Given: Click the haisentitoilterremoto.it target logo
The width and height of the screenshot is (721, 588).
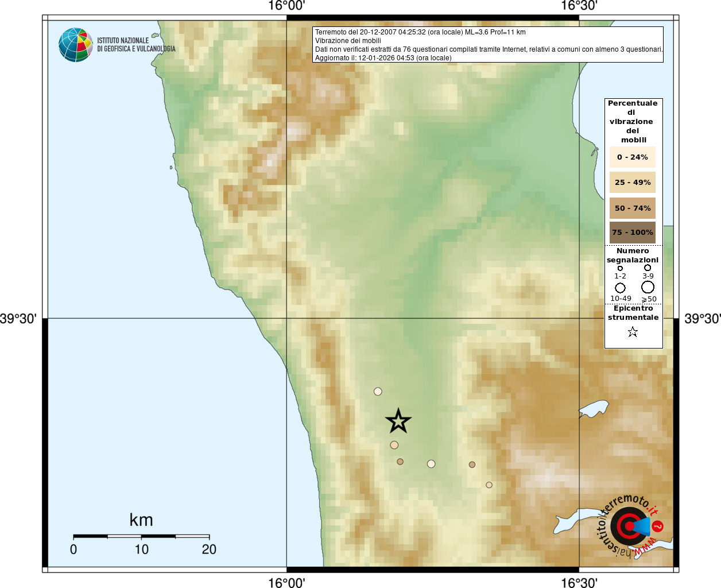Looking at the screenshot, I should 630,526.
